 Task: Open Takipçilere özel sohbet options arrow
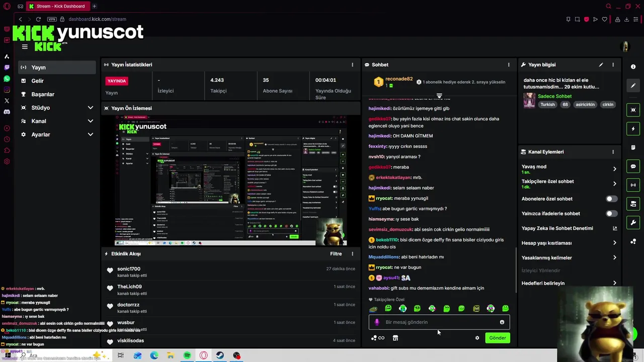click(614, 184)
